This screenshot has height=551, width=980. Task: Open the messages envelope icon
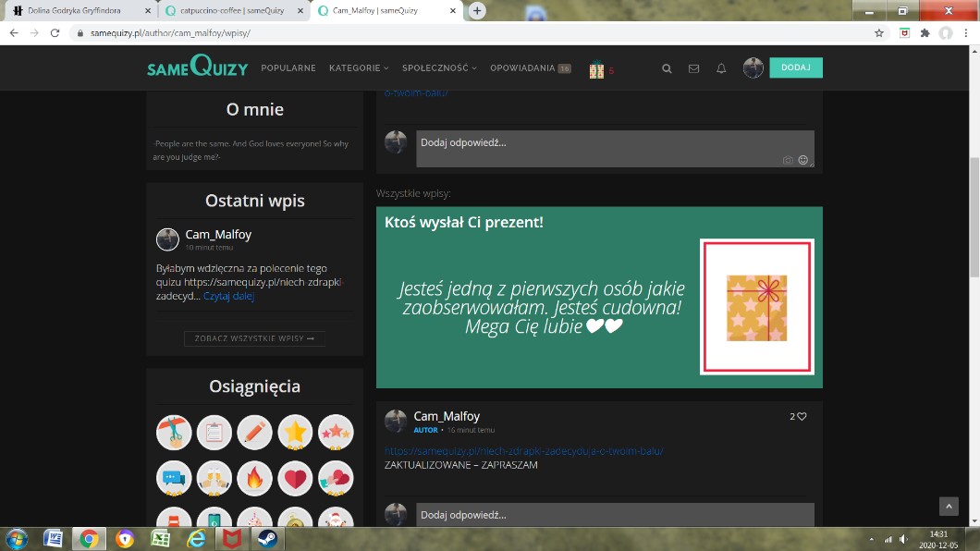click(x=693, y=68)
